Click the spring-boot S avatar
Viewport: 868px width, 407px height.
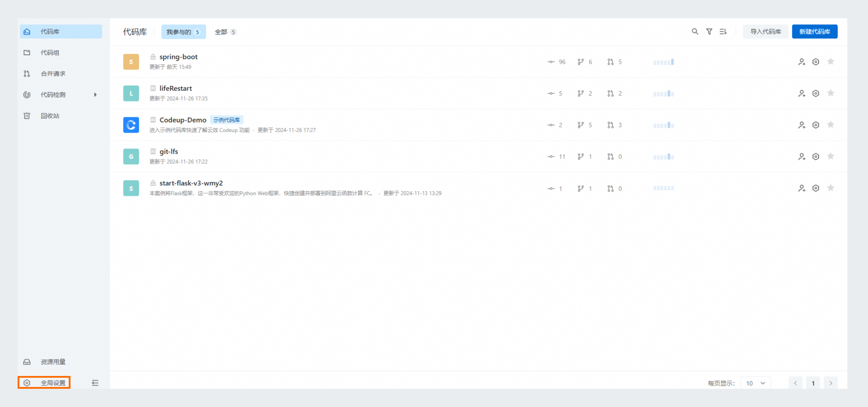pos(131,62)
